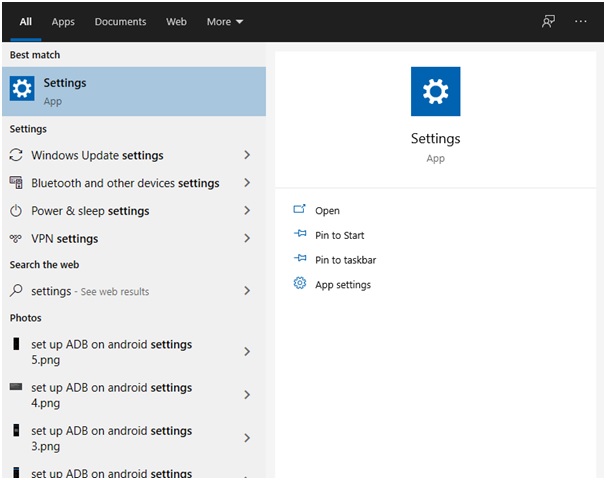Viewport: 606px width, 480px height.
Task: Switch to the Documents tab
Action: coord(120,21)
